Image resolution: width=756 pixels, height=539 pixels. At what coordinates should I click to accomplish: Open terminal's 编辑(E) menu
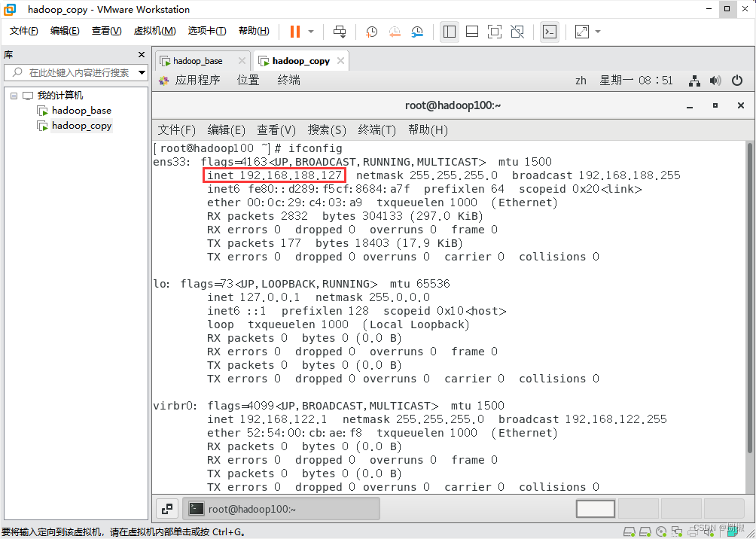point(226,130)
